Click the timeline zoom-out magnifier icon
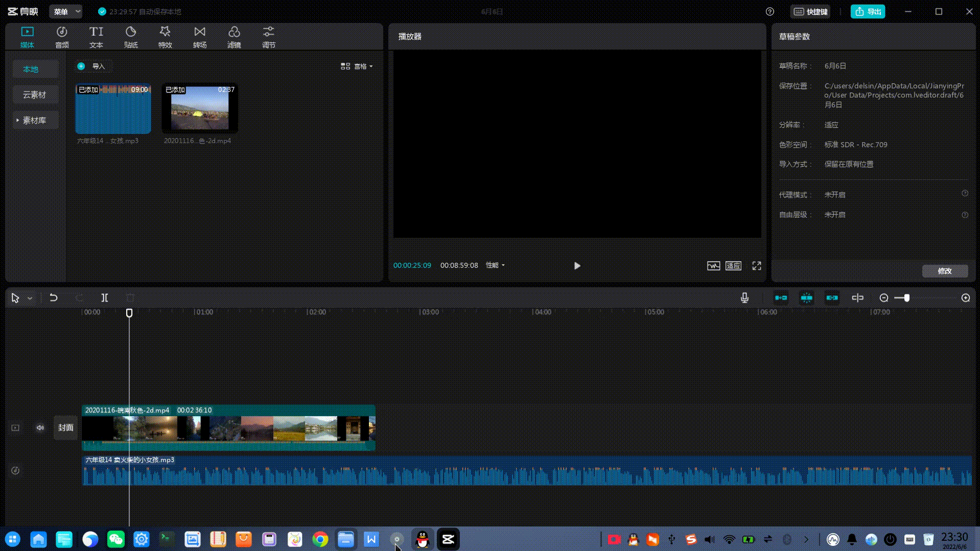The height and width of the screenshot is (551, 980). (884, 298)
